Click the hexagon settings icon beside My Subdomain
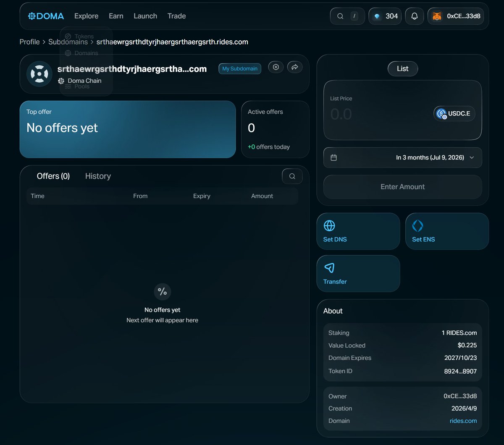The image size is (504, 445). point(276,67)
